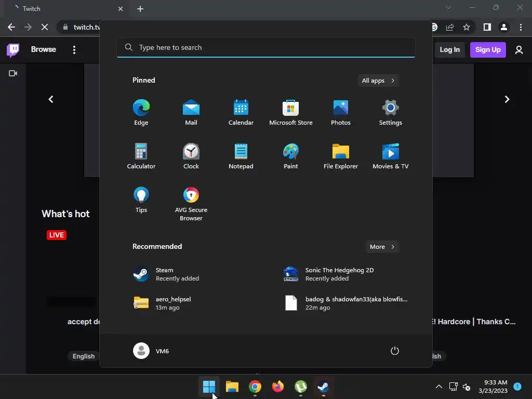Click the Windows Start button on taskbar
The width and height of the screenshot is (532, 399).
[209, 387]
